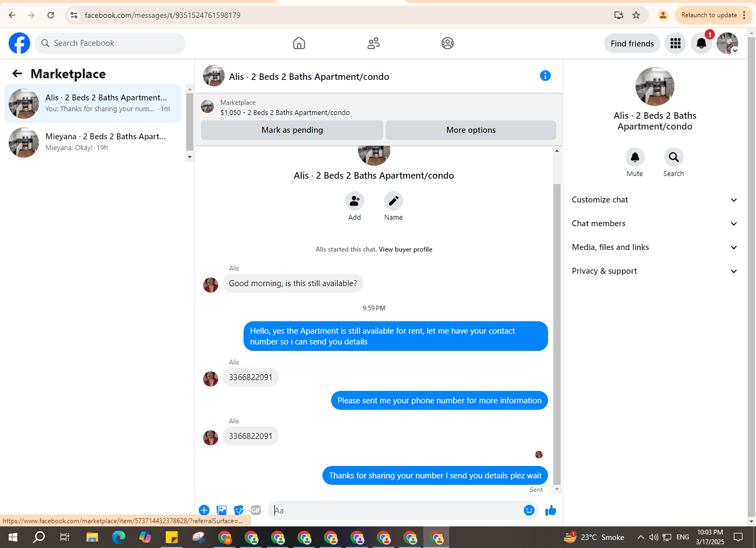This screenshot has height=548, width=756.
Task: Reload the page in the browser
Action: point(51,15)
